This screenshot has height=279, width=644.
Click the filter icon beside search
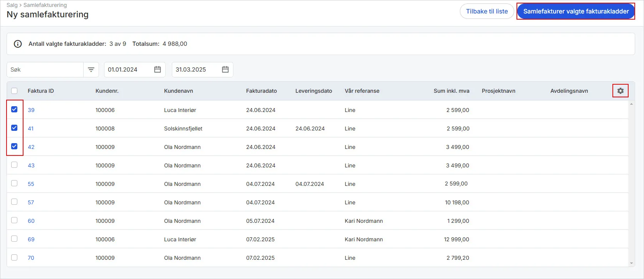coord(91,70)
